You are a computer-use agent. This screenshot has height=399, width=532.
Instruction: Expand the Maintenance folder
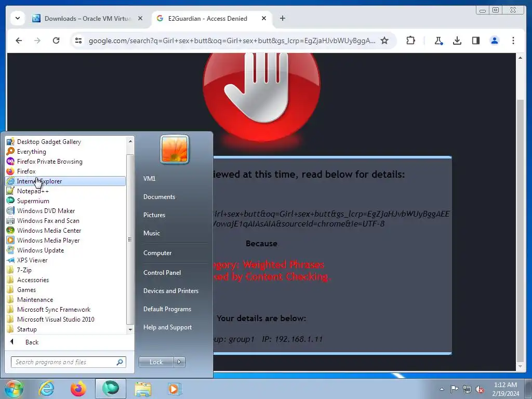tap(65, 300)
